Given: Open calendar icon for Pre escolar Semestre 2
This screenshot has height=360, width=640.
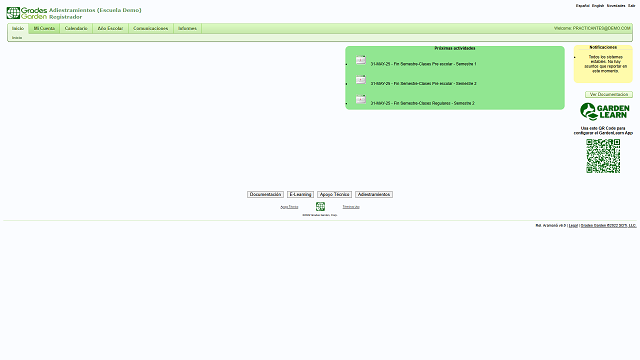Looking at the screenshot, I should point(361,80).
